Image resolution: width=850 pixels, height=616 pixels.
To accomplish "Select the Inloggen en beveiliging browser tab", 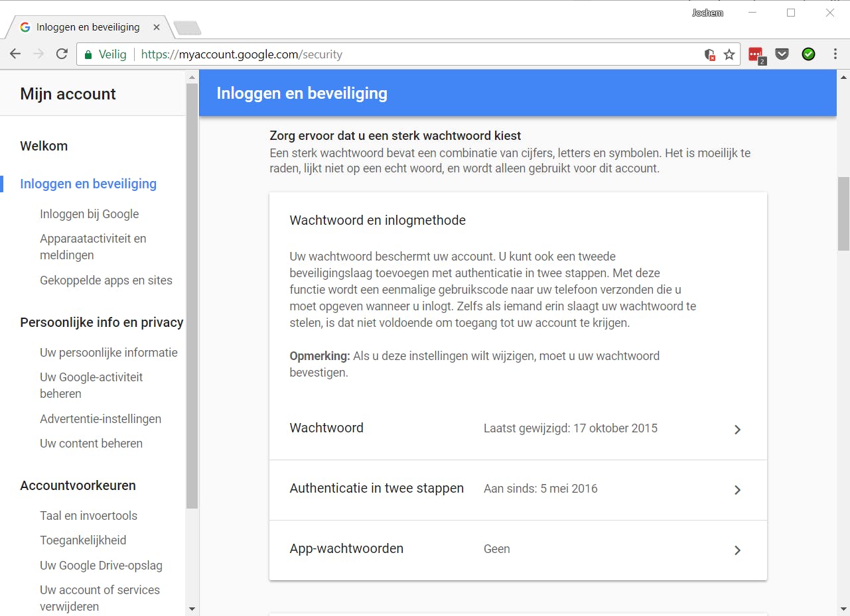I will (x=88, y=27).
